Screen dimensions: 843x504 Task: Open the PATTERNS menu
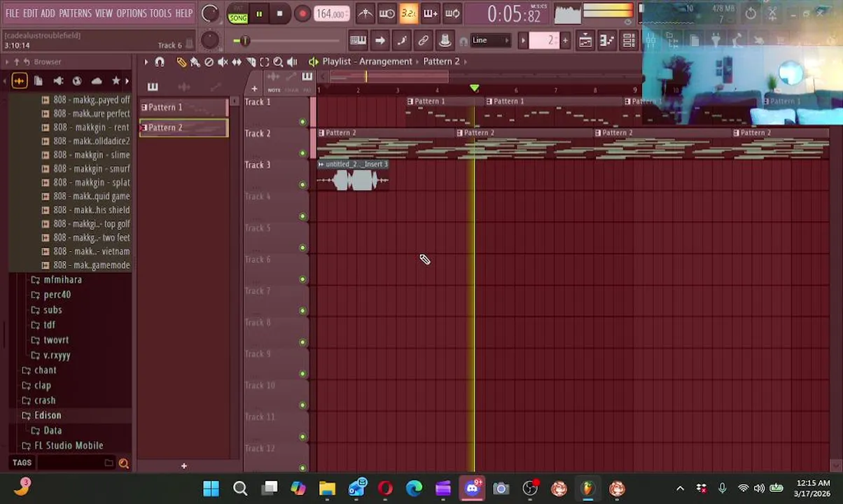(x=75, y=13)
